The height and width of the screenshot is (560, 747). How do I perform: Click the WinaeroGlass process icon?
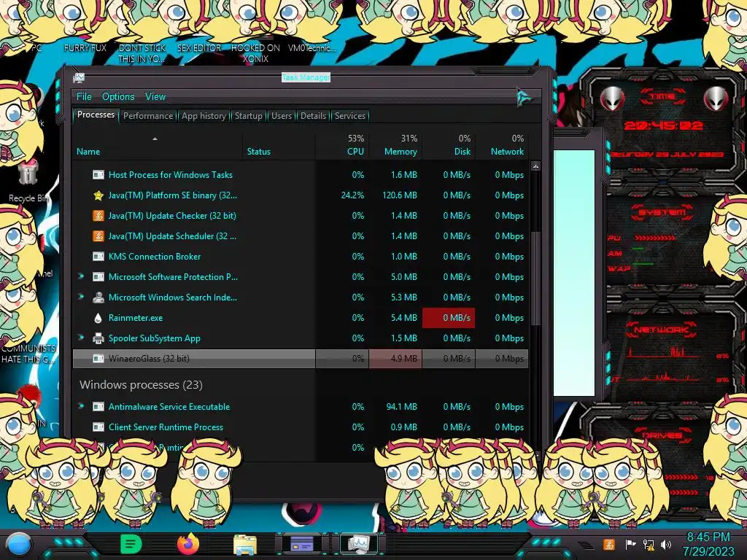[98, 359]
